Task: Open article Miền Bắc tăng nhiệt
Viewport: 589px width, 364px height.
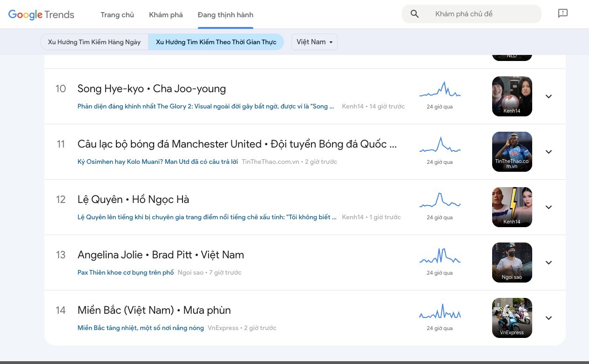Action: click(141, 328)
